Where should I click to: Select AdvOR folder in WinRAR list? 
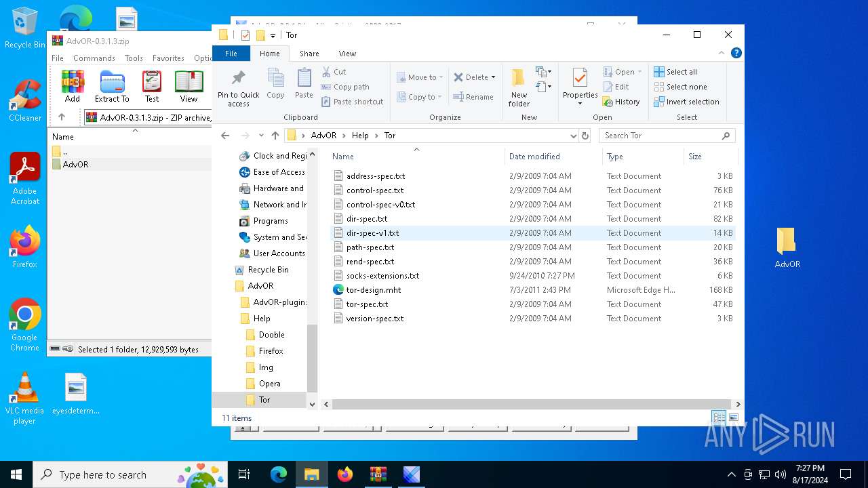pyautogui.click(x=75, y=165)
